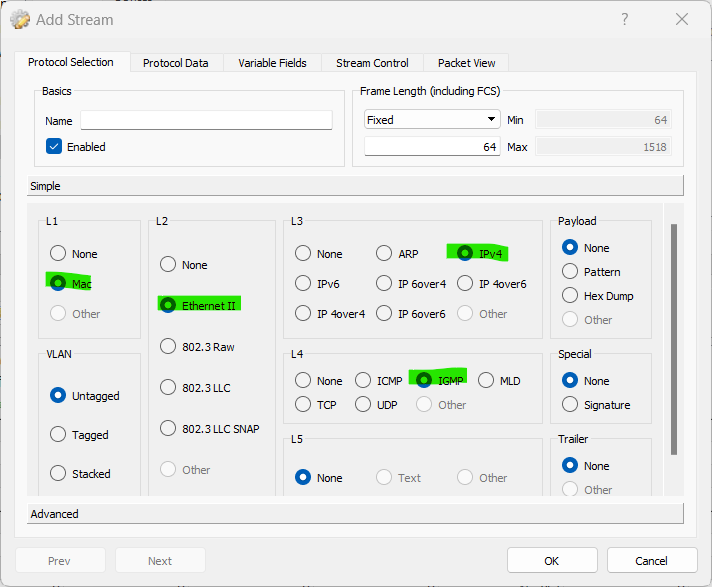Open the Protocol Selection tab
The width and height of the screenshot is (712, 587).
[71, 62]
